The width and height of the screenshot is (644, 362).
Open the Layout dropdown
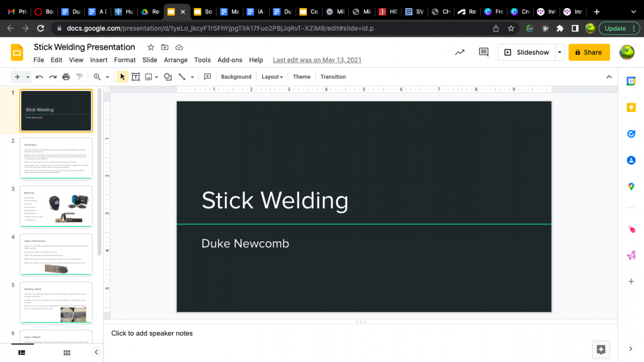tap(272, 77)
